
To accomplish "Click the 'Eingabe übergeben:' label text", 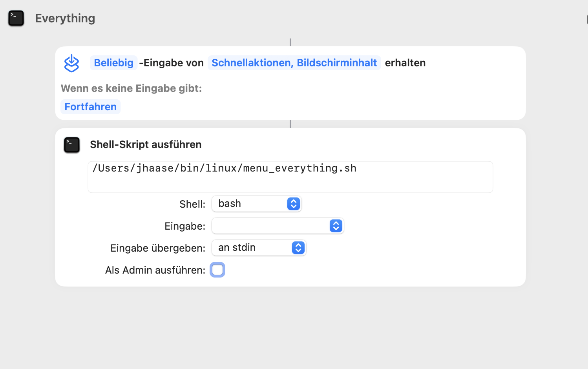I will [158, 248].
